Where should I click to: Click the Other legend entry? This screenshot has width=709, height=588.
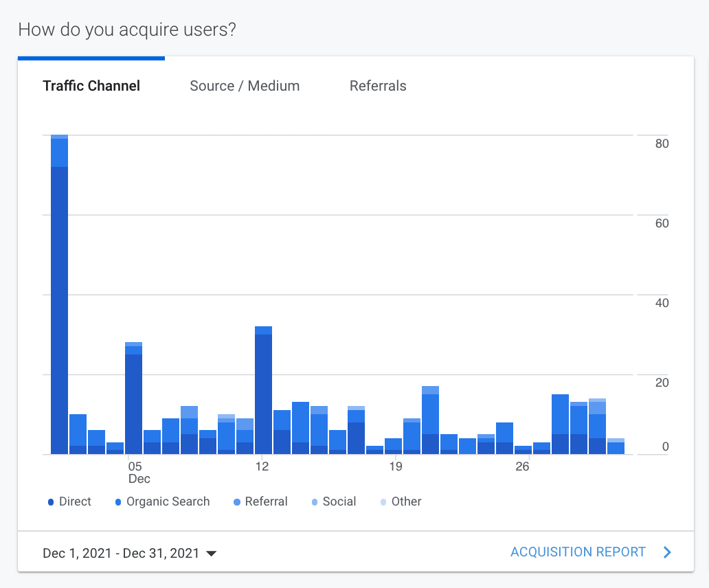[406, 501]
